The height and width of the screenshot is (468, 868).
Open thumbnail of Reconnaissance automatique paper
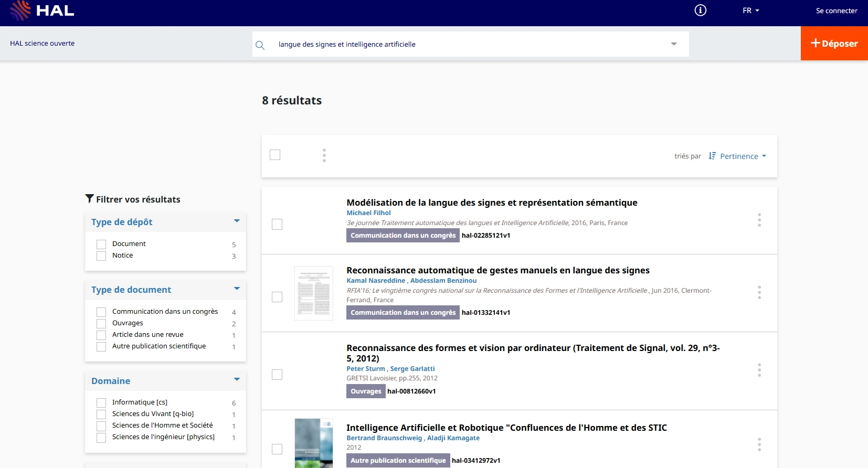(314, 293)
